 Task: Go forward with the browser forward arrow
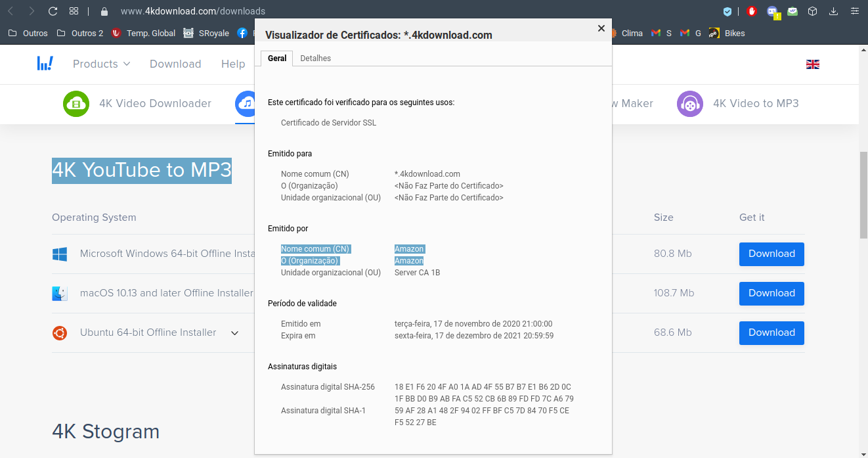point(32,11)
